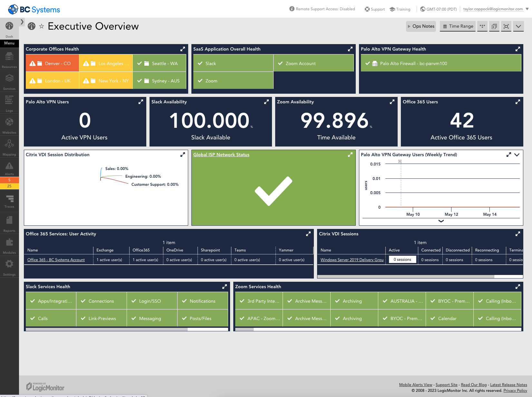This screenshot has width=532, height=397.
Task: Expand the Zoom Availability widget
Action: click(x=392, y=102)
